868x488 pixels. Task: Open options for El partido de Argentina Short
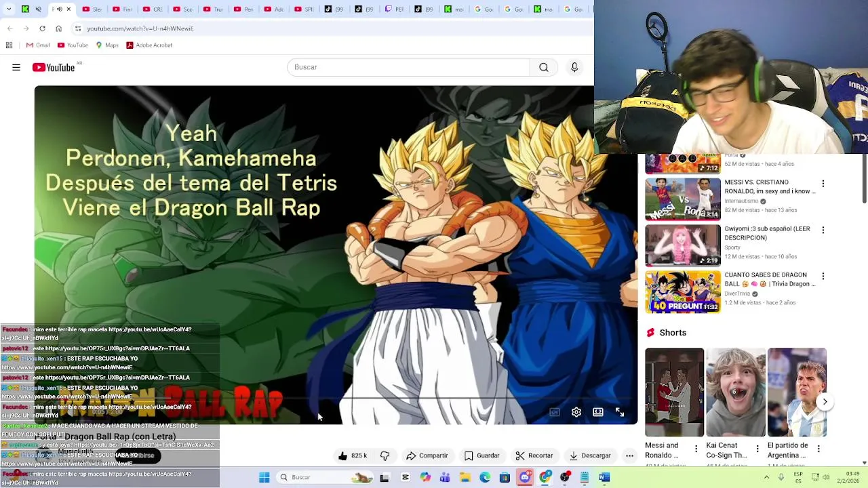point(818,449)
